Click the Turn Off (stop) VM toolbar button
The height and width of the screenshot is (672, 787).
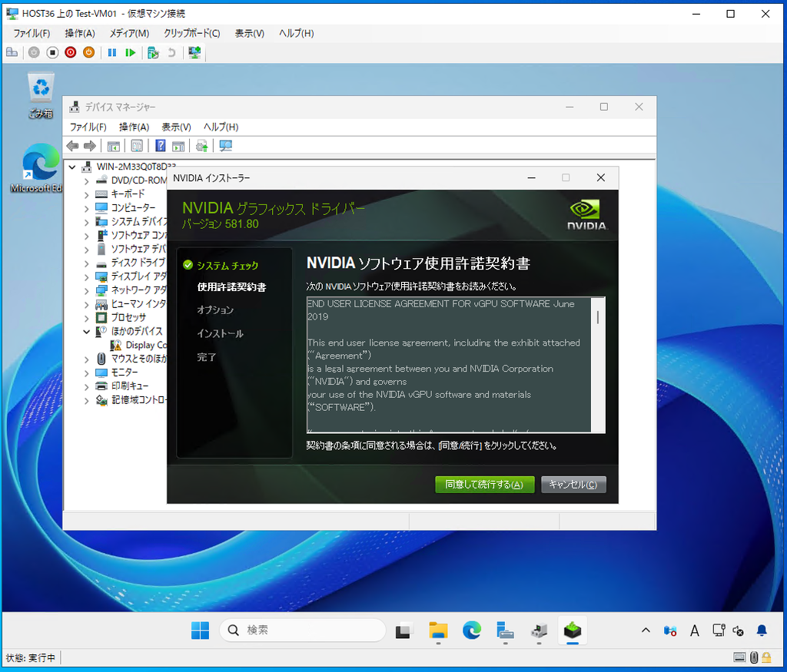coord(52,52)
